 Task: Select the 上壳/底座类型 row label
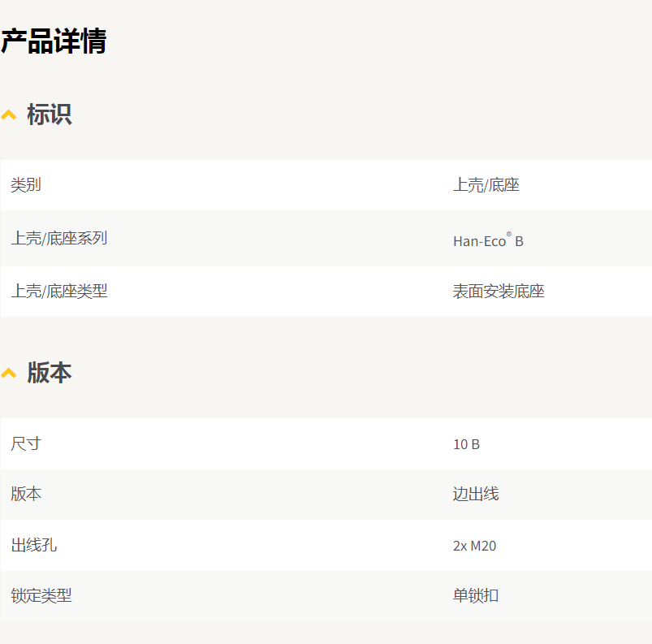pos(59,292)
